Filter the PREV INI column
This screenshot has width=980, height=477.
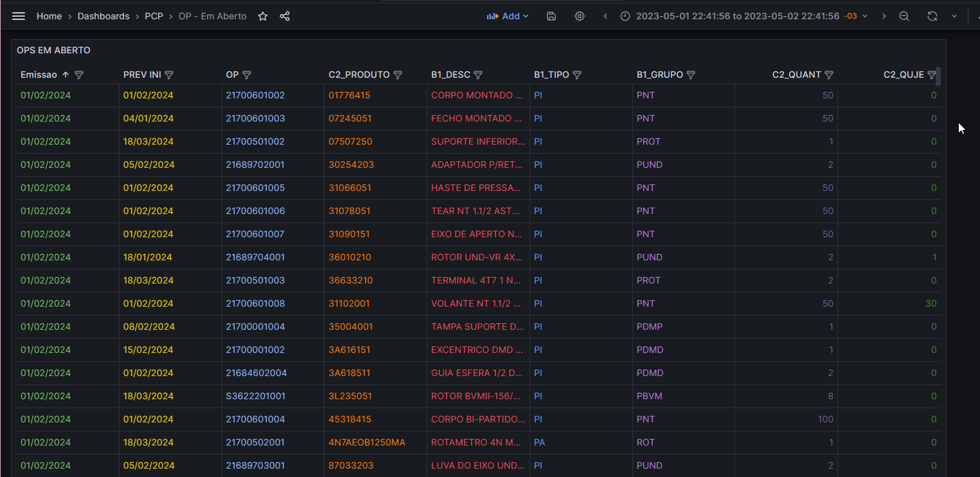pos(169,75)
